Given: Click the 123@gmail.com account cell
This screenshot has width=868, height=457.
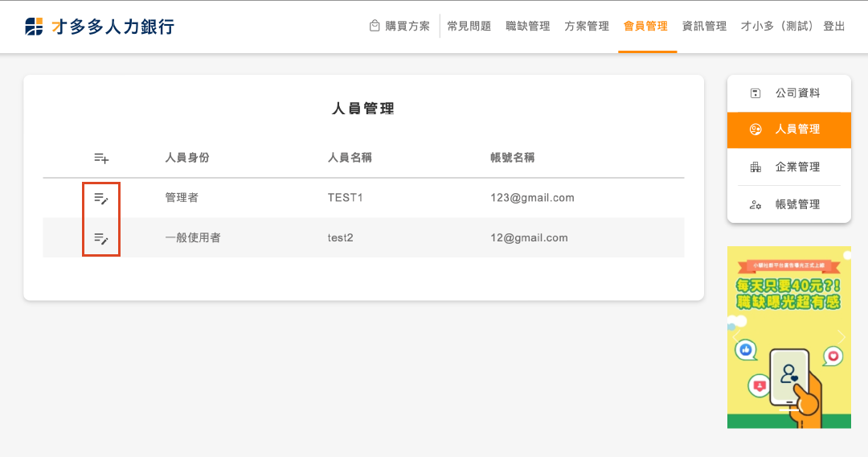Looking at the screenshot, I should coord(532,198).
